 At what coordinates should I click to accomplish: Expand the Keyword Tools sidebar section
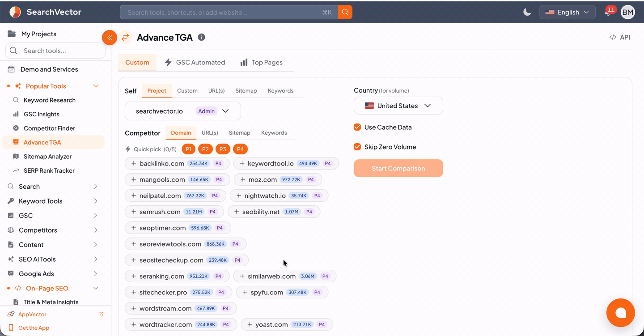click(95, 201)
